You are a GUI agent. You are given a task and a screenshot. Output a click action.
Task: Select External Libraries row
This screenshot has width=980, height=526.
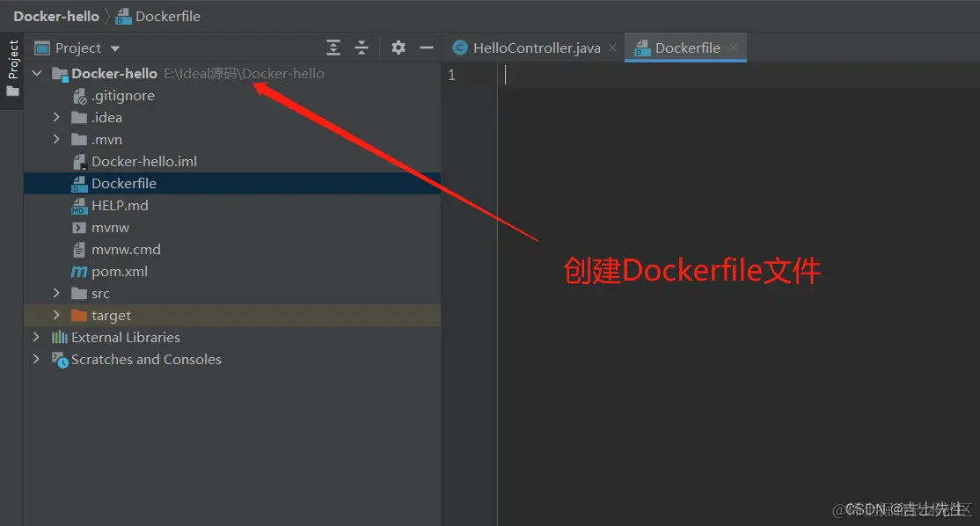[x=232, y=338]
